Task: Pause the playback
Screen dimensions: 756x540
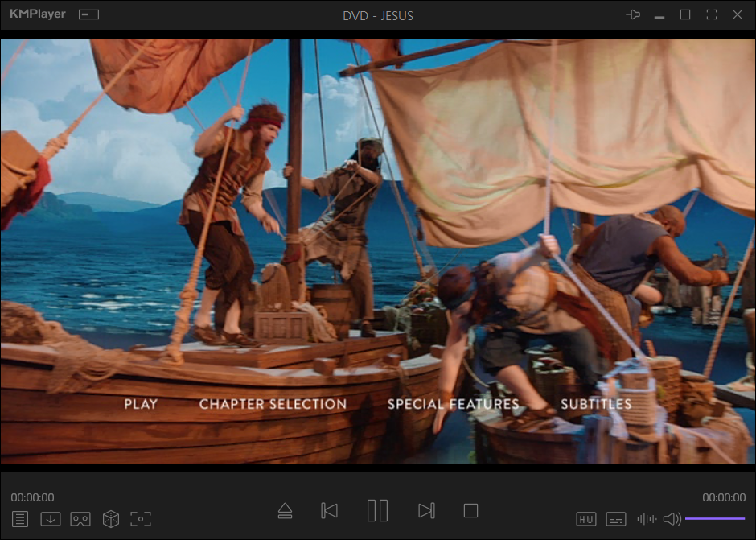Action: coord(377,510)
